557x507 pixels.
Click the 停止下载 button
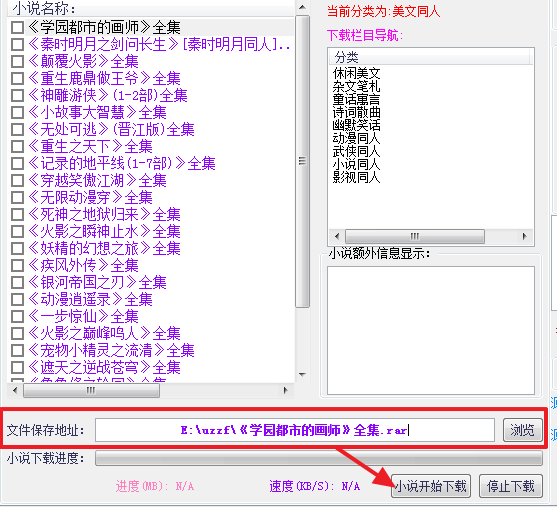pyautogui.click(x=510, y=486)
